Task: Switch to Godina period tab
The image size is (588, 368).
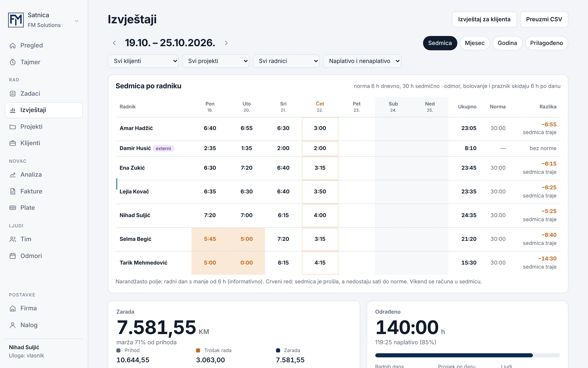Action: coord(507,43)
